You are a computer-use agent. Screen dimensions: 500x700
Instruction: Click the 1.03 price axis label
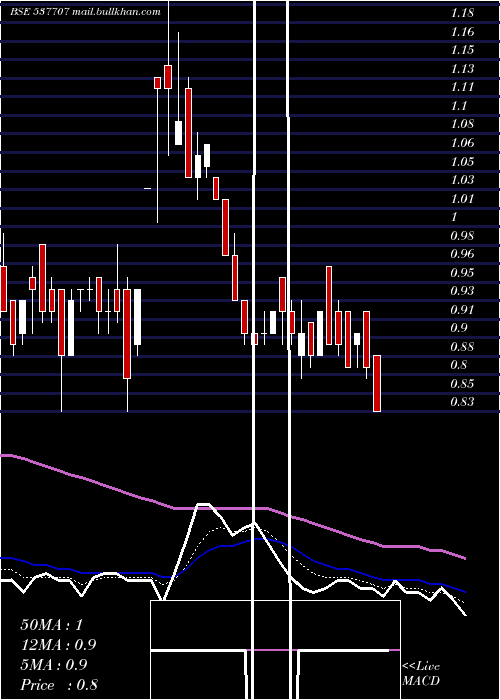coord(462,180)
